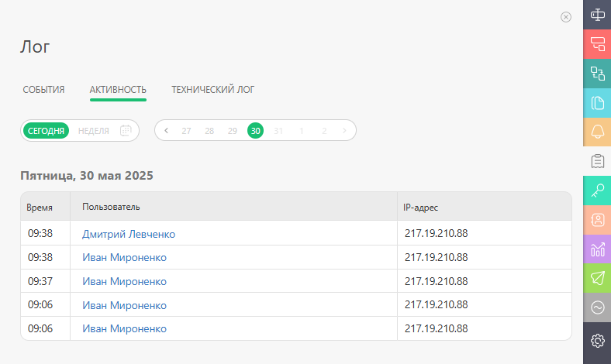
Task: Open the gray wave icon in sidebar
Action: point(597,307)
